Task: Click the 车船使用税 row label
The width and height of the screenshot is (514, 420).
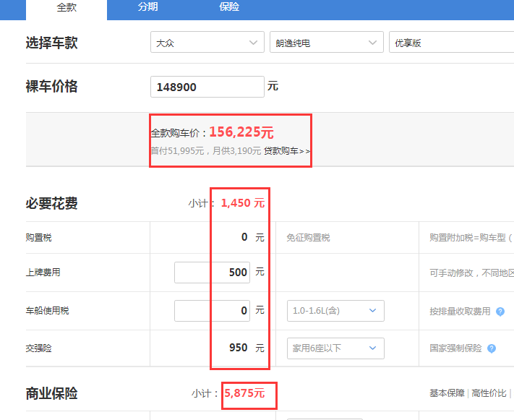Action: coord(47,311)
